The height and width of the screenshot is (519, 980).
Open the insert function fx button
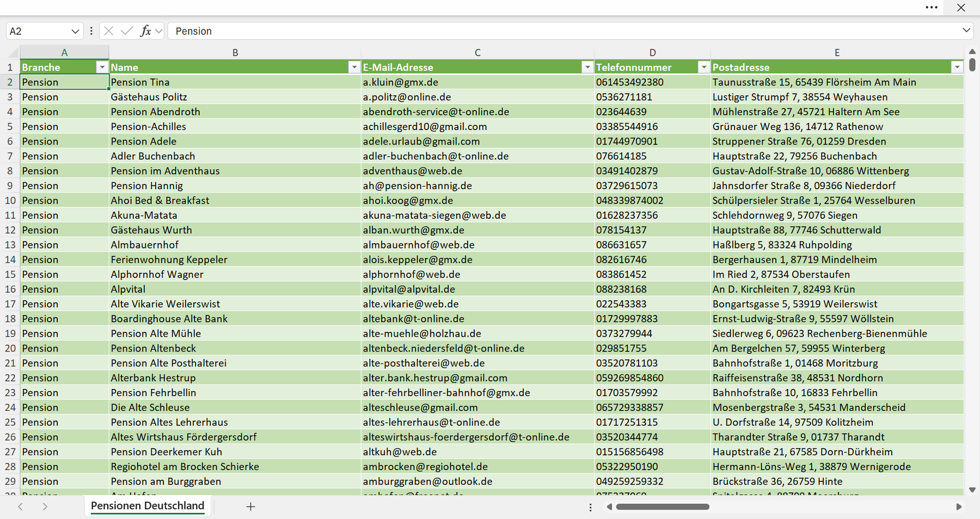145,31
